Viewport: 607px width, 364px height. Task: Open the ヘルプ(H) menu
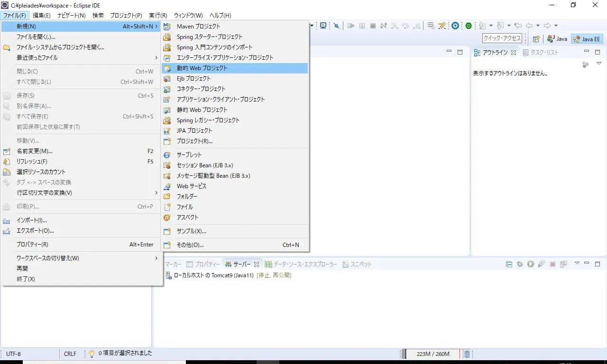click(x=220, y=16)
